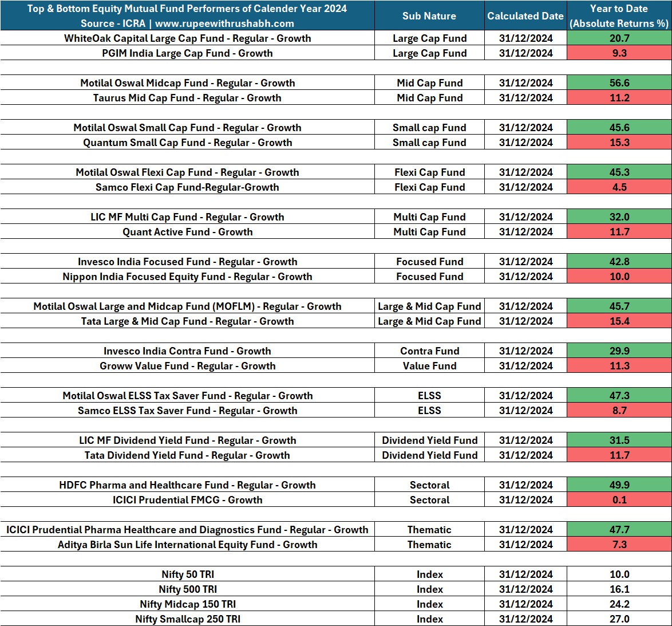The width and height of the screenshot is (672, 626).
Task: Select 'Quantum Small Cap Fund' cell
Action: click(x=187, y=143)
